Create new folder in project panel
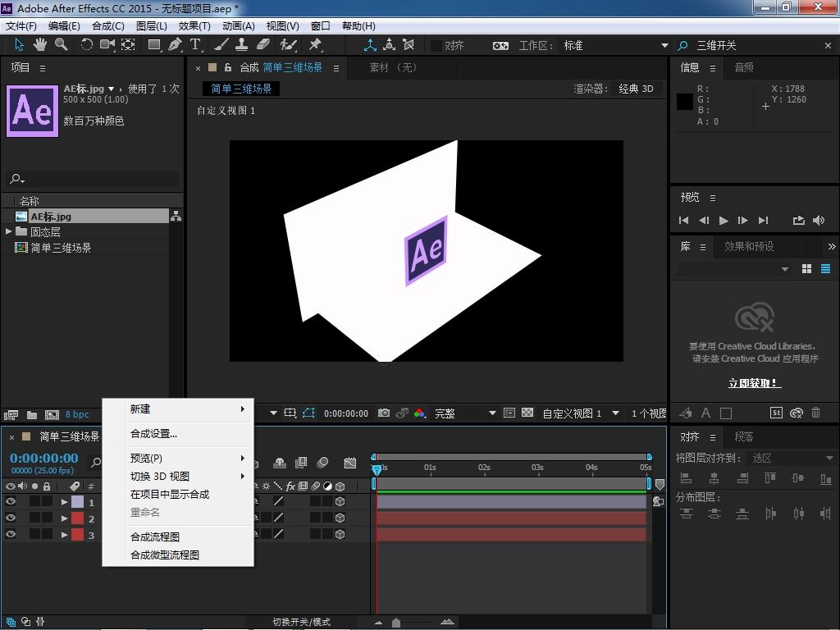The height and width of the screenshot is (630, 840). [32, 414]
